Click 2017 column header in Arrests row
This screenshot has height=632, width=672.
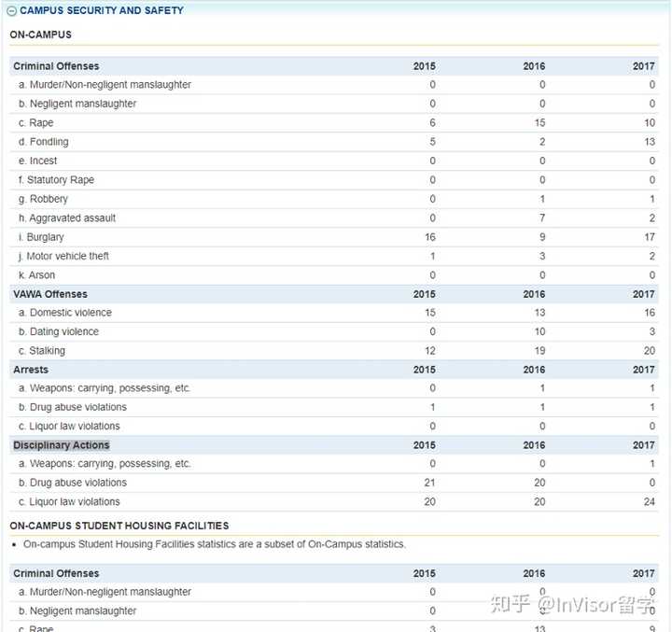click(644, 370)
